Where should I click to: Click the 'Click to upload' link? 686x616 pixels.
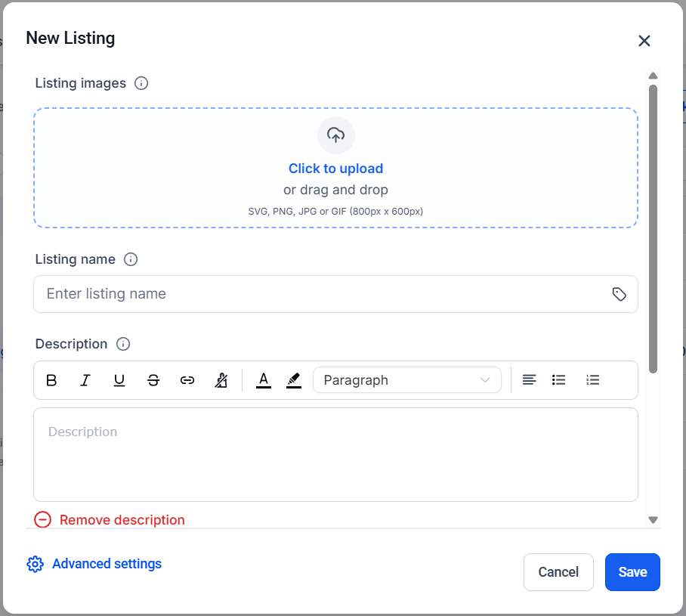(335, 169)
